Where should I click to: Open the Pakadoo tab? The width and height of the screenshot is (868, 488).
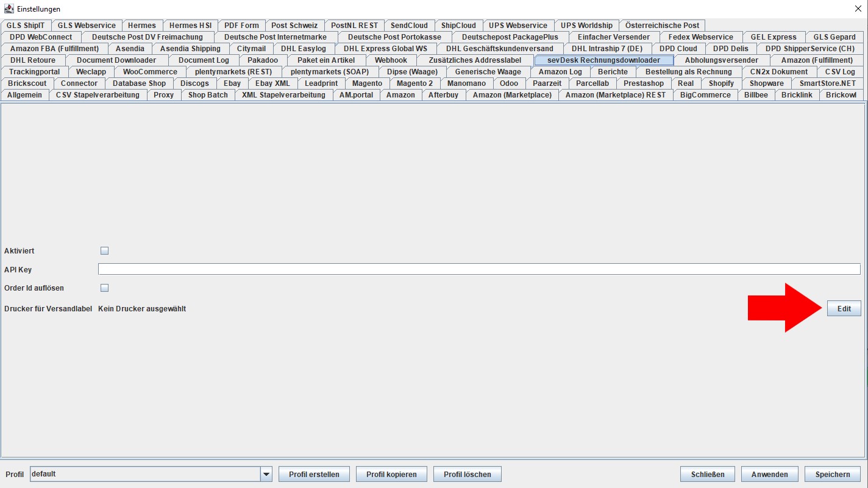click(262, 60)
